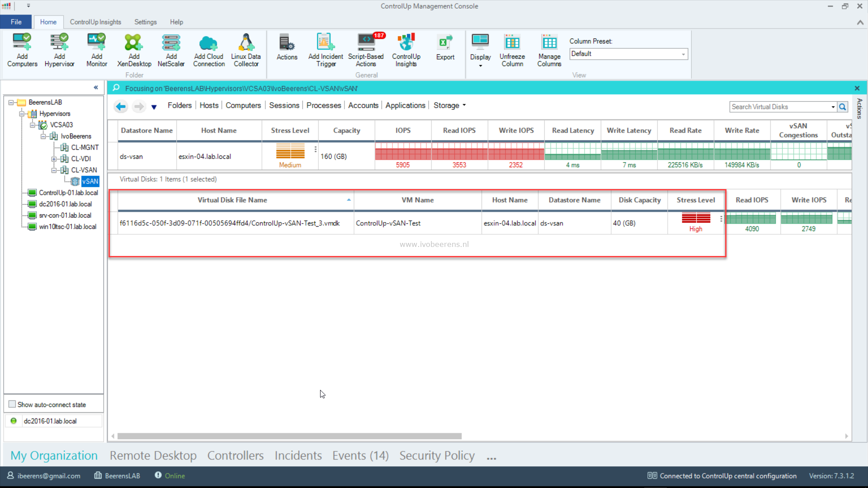The image size is (868, 488).
Task: Switch to the Applications view
Action: coord(405,105)
